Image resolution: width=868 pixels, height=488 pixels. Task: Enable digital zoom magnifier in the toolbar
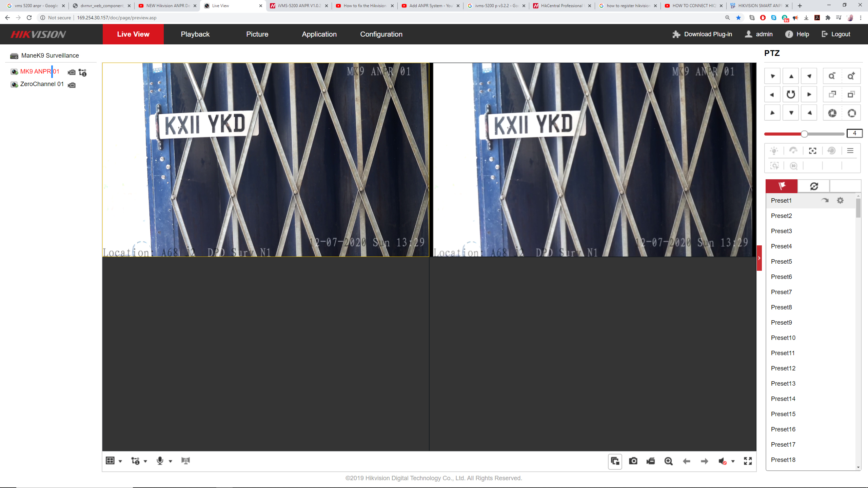tap(668, 461)
